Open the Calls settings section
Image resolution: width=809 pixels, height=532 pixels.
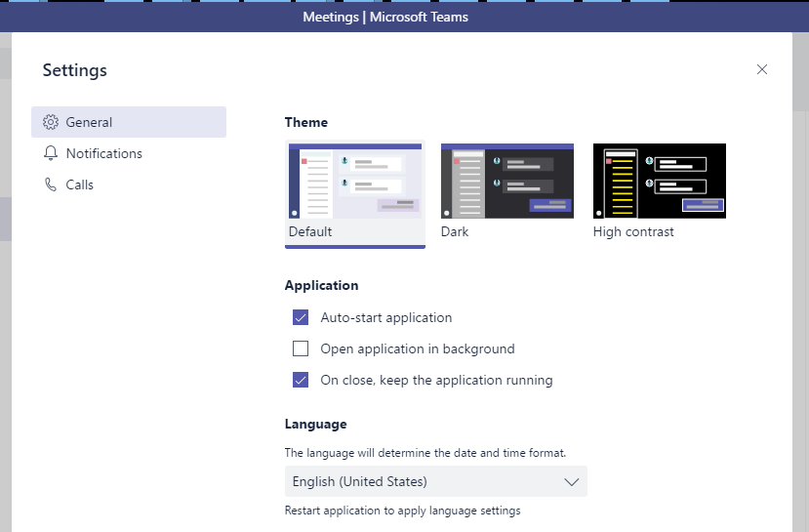click(x=80, y=184)
